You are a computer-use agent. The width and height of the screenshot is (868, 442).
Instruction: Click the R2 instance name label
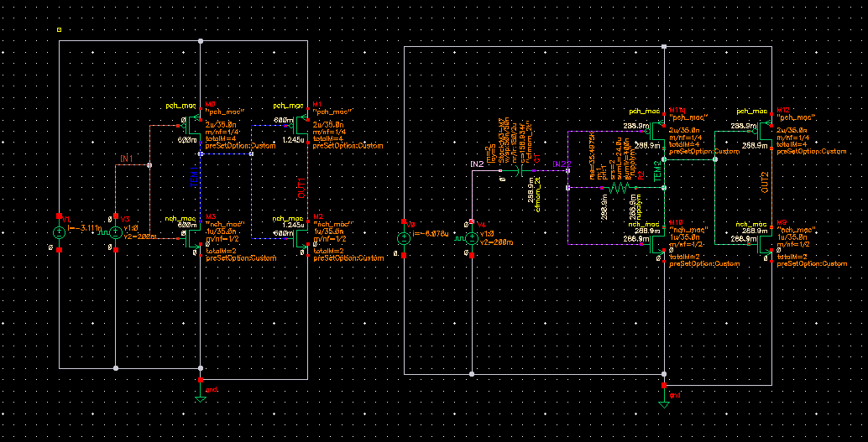click(x=641, y=174)
